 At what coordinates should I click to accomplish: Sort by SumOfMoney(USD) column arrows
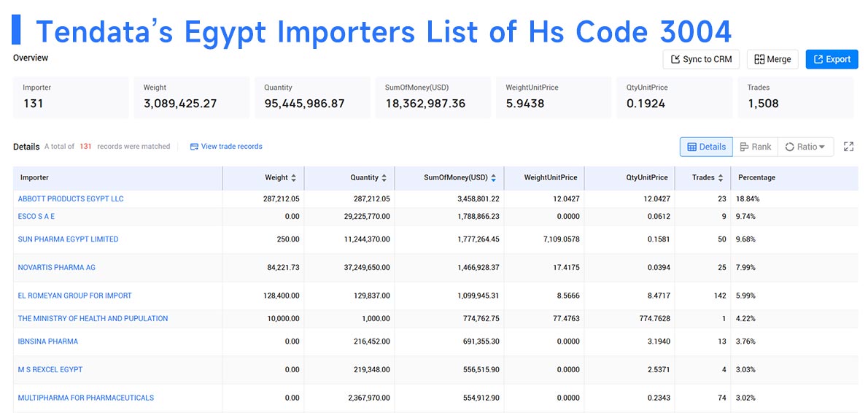[x=493, y=178]
